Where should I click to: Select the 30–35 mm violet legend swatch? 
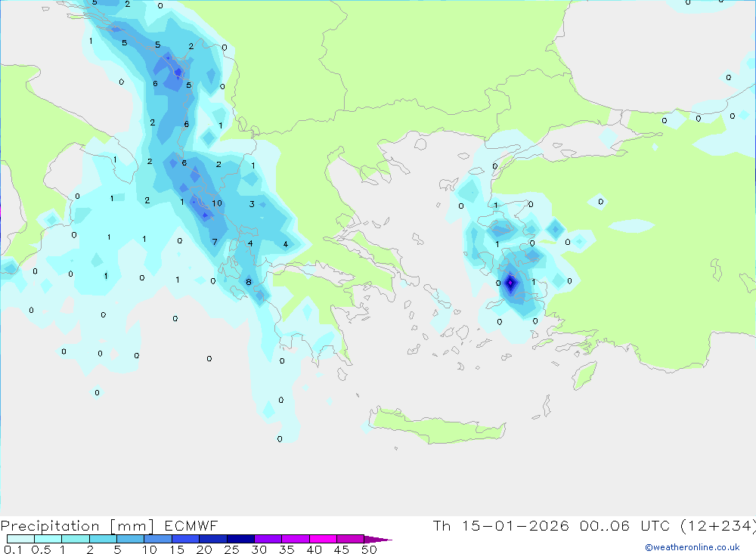268,539
